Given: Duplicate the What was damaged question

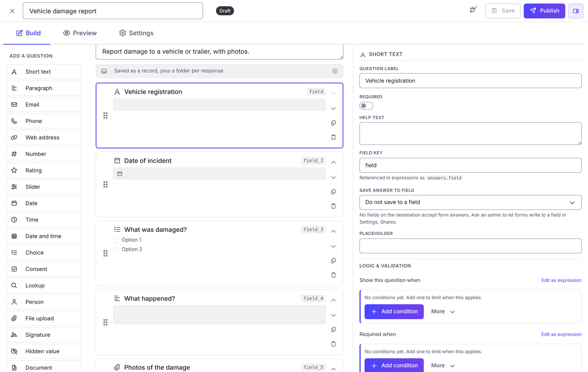Looking at the screenshot, I should (334, 261).
